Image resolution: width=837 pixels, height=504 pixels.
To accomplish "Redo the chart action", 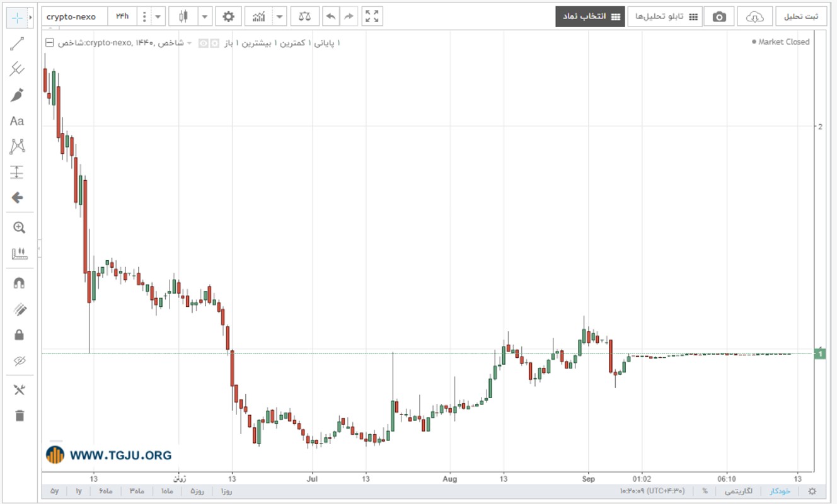I will point(349,16).
